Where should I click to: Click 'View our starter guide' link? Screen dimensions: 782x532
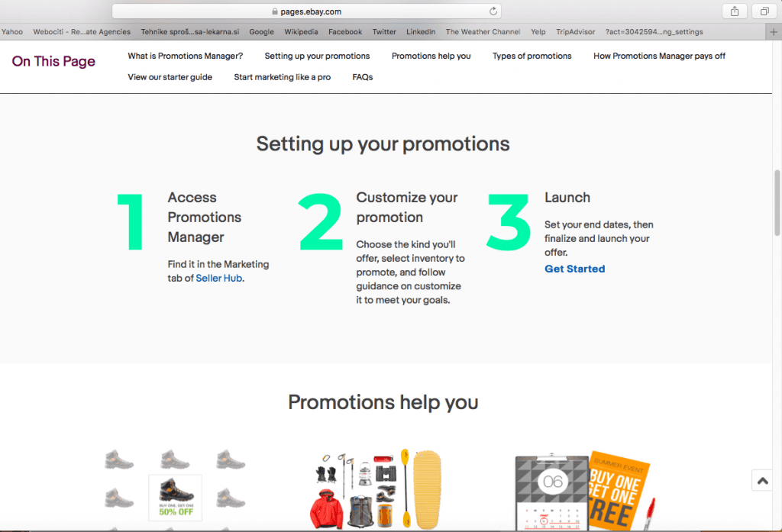tap(170, 77)
